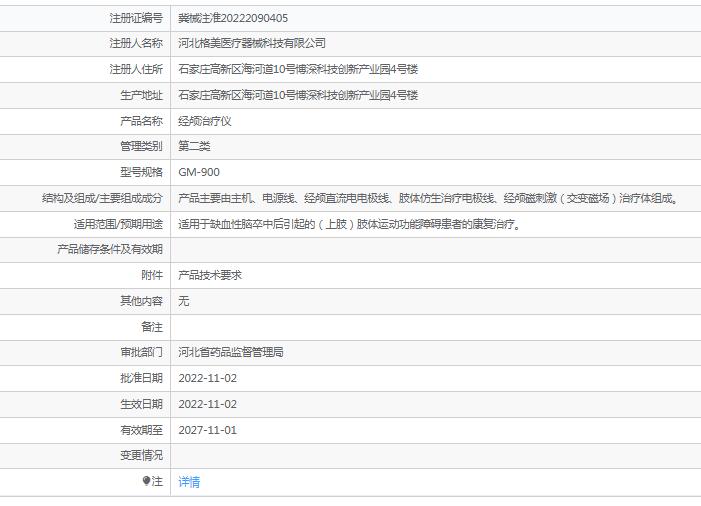Click the 管理类别 label

point(142,146)
